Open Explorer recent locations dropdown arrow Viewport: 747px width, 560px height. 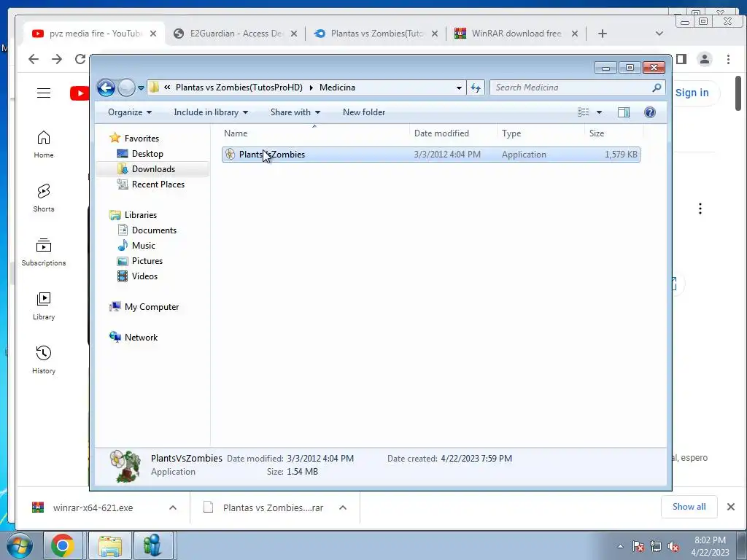point(141,88)
